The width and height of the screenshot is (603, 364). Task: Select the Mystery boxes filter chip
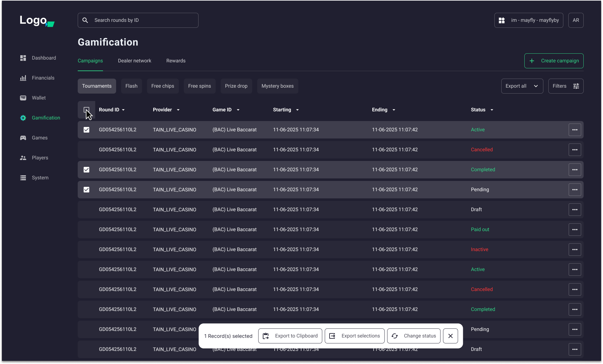point(277,86)
